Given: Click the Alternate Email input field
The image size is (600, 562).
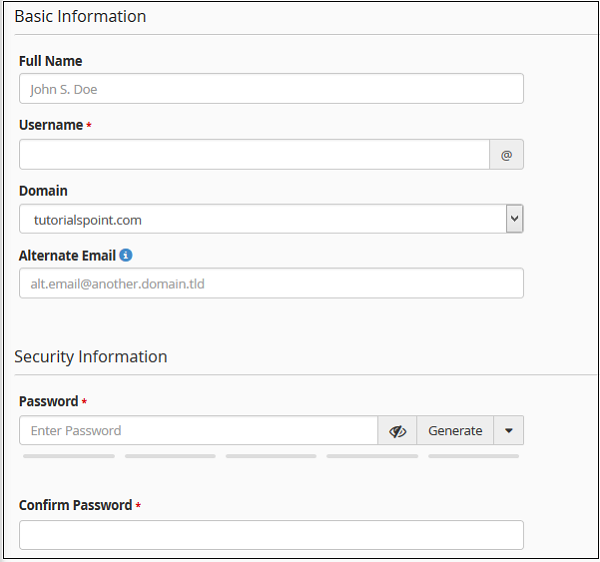Looking at the screenshot, I should coord(270,284).
